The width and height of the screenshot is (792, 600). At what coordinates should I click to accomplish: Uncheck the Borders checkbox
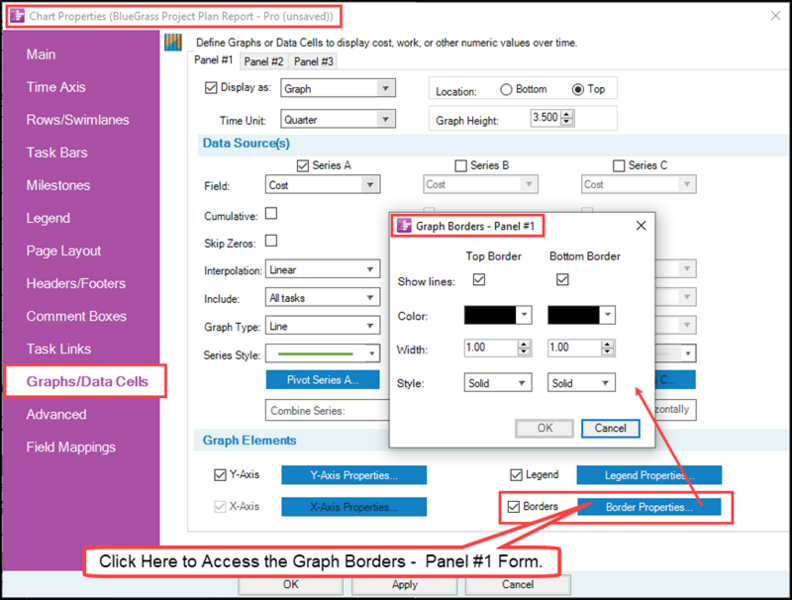point(513,507)
